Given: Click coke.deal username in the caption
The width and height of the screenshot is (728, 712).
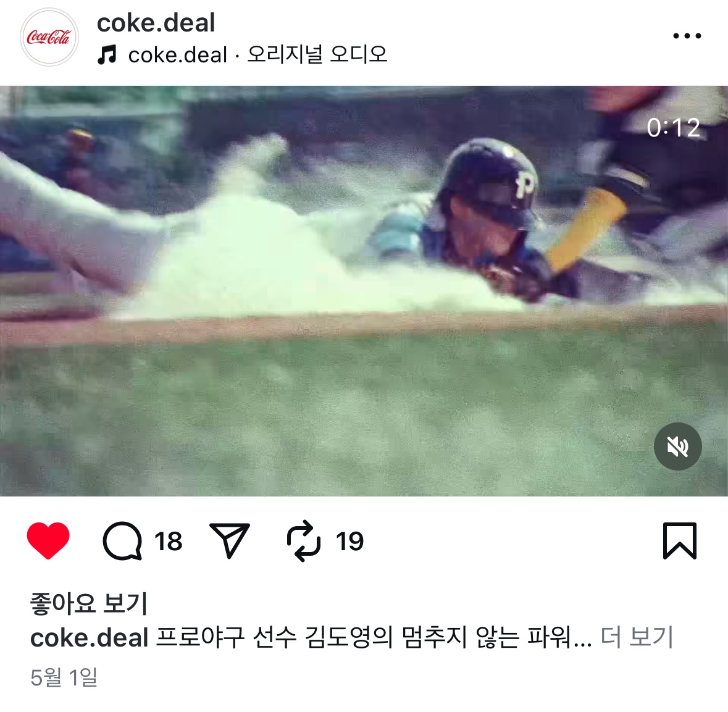Looking at the screenshot, I should (x=89, y=638).
